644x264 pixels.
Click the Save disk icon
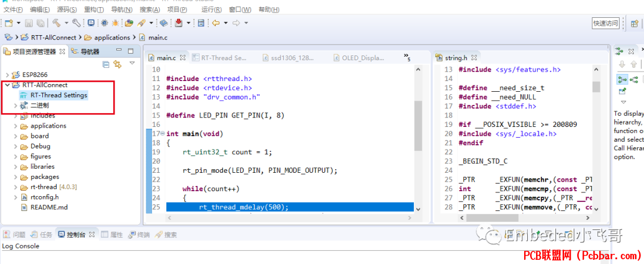pos(29,23)
